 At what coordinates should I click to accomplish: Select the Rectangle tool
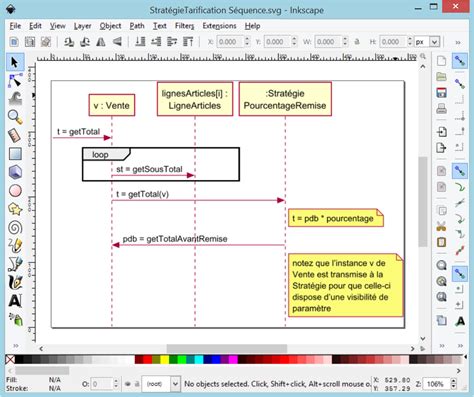click(x=15, y=154)
